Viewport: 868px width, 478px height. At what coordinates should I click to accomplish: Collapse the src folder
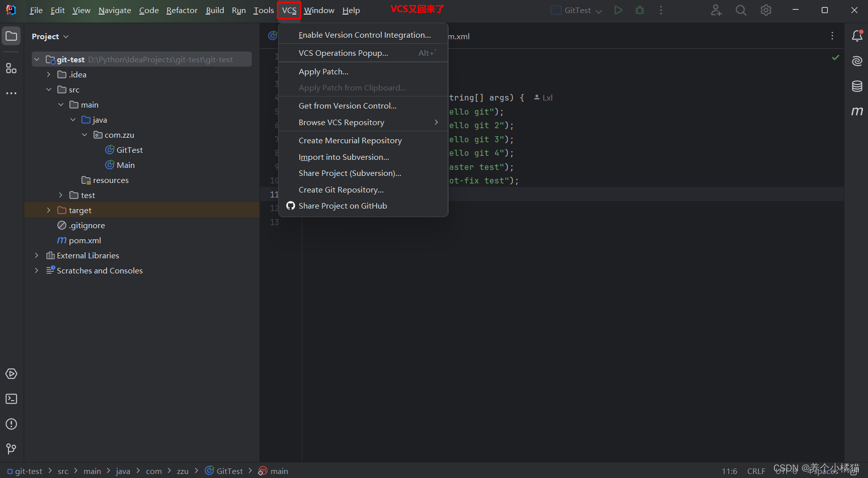tap(49, 89)
